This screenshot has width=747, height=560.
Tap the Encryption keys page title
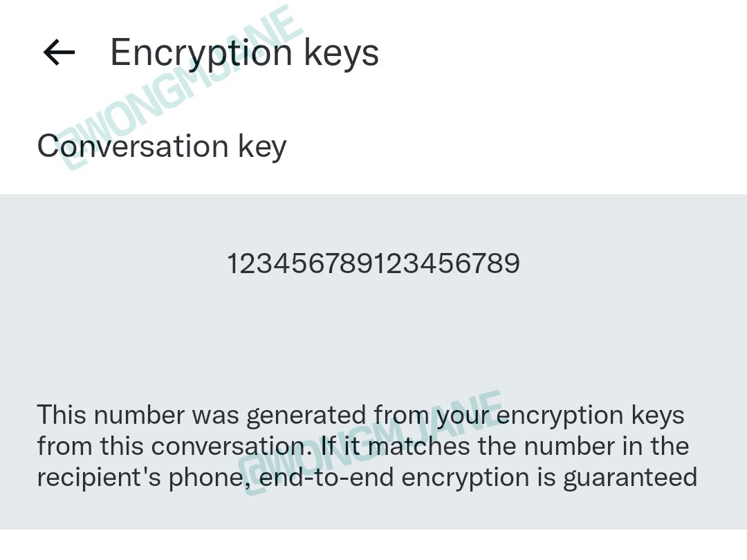[244, 53]
